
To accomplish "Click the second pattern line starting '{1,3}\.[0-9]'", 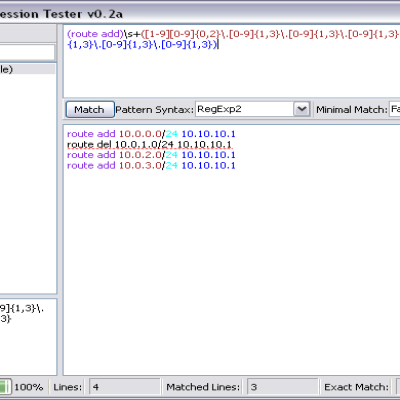I will [x=142, y=44].
